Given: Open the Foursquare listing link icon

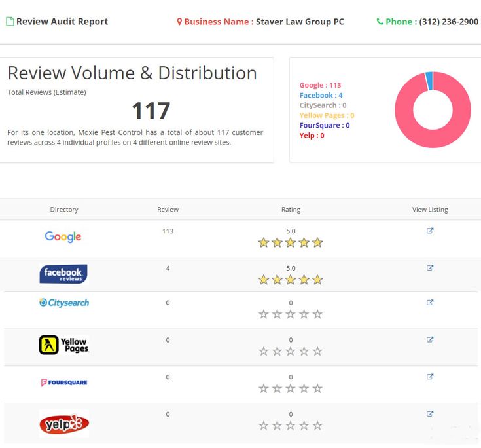Looking at the screenshot, I should tap(430, 377).
